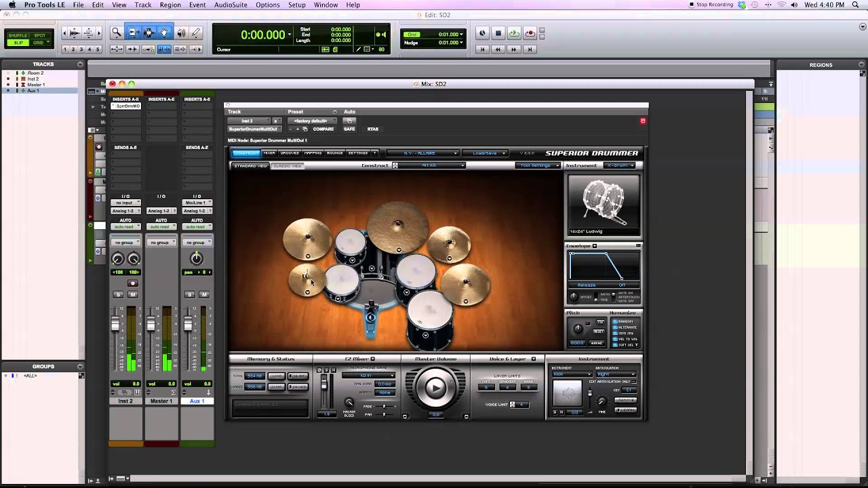Open the Track menu
Viewport: 868px width, 488px height.
point(143,5)
